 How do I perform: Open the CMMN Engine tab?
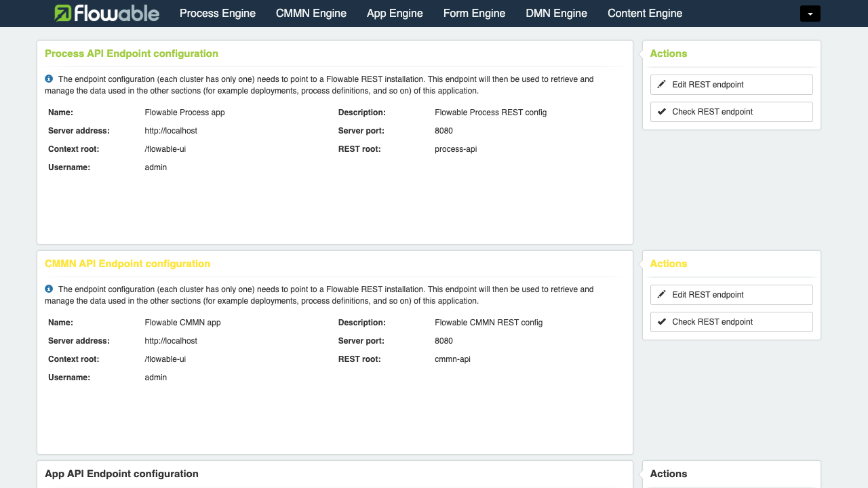point(311,13)
